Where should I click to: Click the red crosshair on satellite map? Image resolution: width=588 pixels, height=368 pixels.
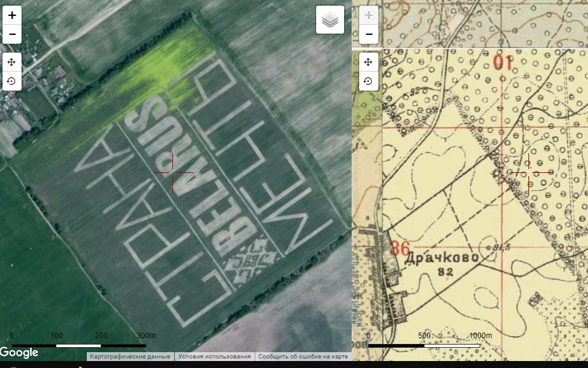(173, 173)
